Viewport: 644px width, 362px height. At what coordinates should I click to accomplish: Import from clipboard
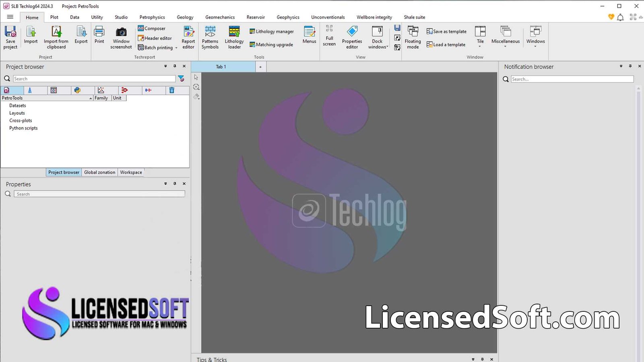(x=56, y=37)
